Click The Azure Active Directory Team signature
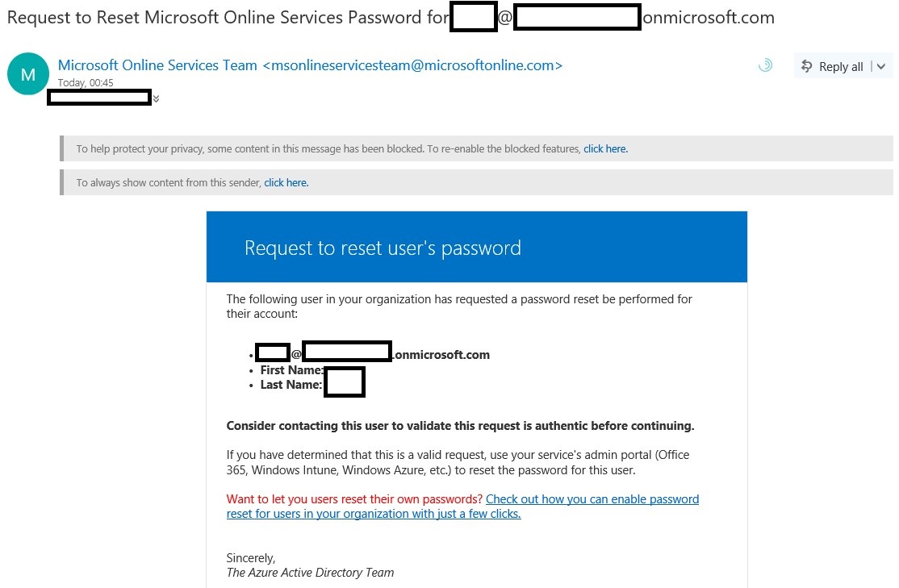 coord(310,573)
